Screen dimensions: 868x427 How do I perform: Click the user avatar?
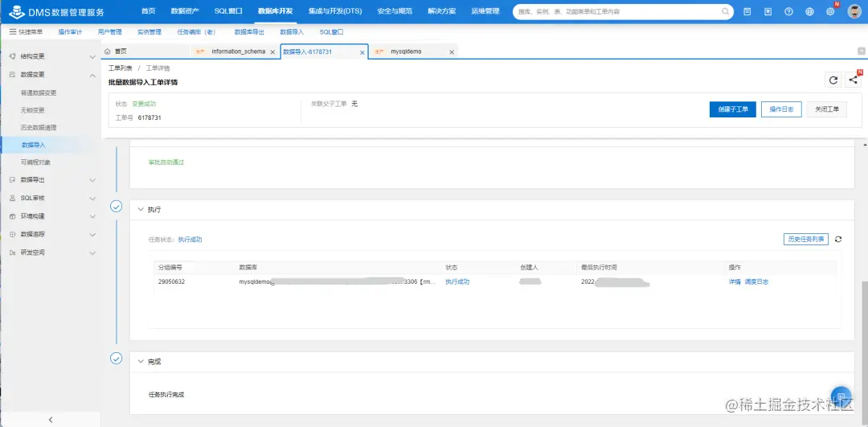[x=855, y=11]
